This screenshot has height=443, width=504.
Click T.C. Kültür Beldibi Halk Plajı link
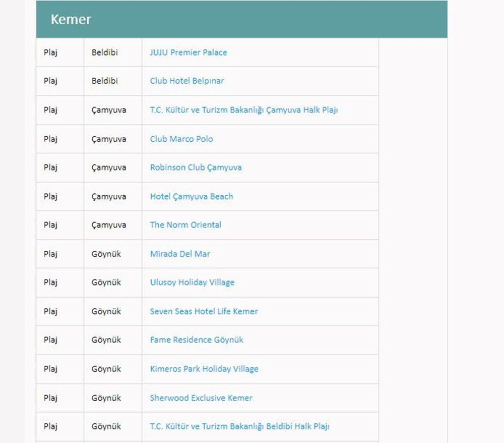[239, 427]
